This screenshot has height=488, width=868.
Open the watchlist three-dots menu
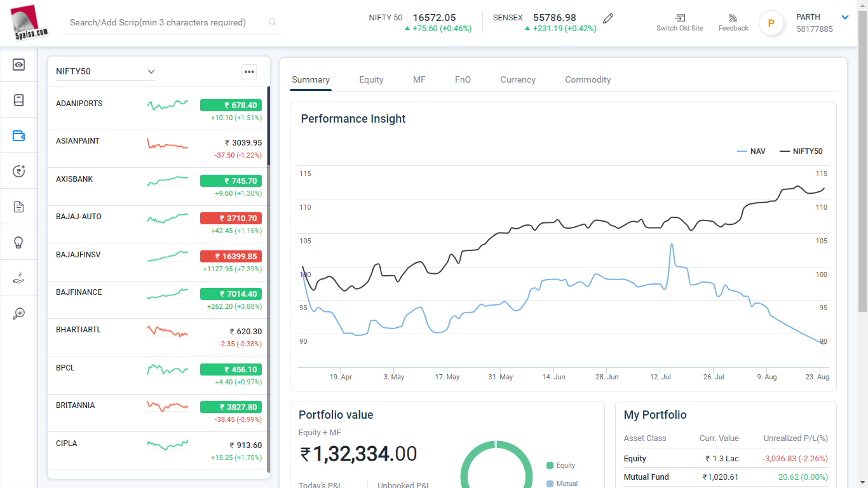pyautogui.click(x=249, y=72)
